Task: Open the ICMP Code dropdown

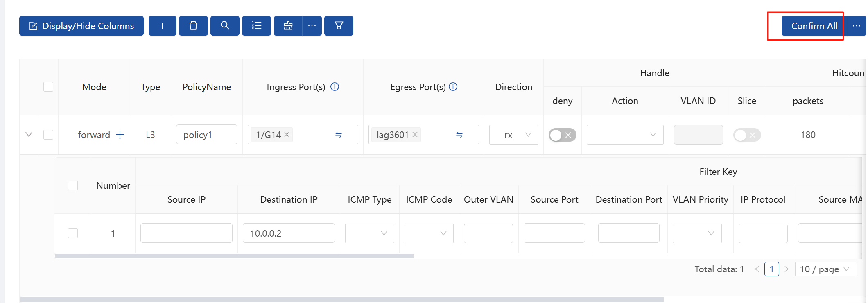Action: (x=429, y=233)
